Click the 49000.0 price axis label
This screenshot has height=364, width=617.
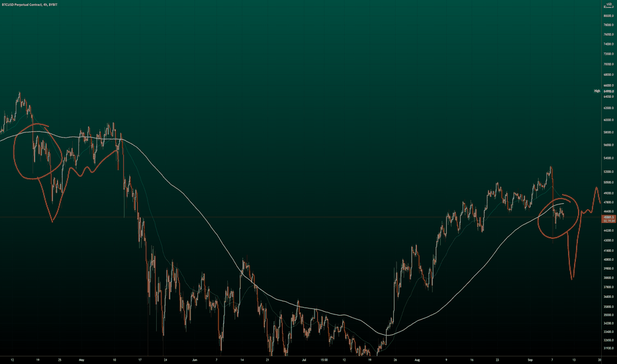point(608,193)
